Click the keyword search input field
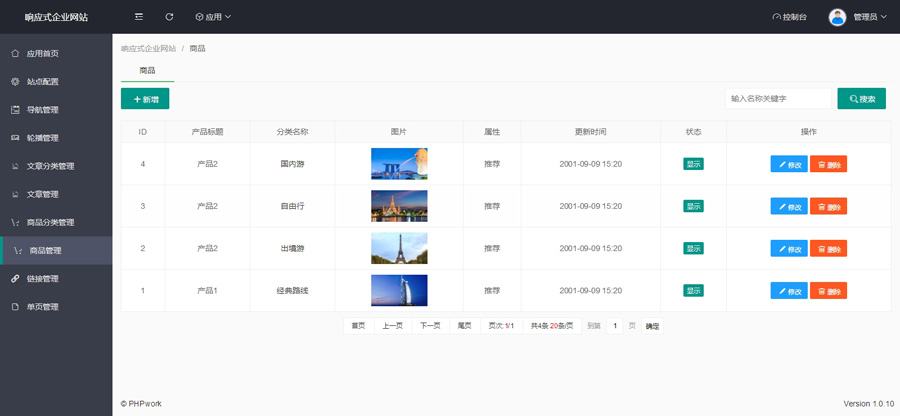The width and height of the screenshot is (900, 416). tap(778, 99)
